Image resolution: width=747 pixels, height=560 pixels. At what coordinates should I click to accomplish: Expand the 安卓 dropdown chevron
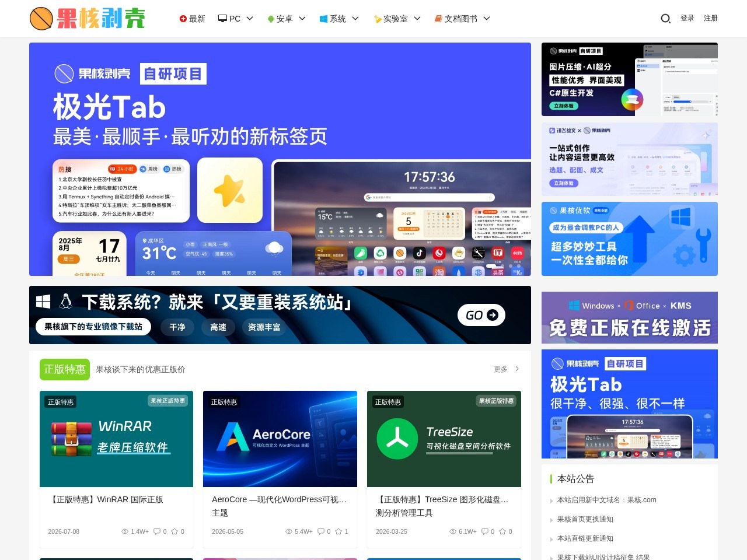tap(302, 19)
